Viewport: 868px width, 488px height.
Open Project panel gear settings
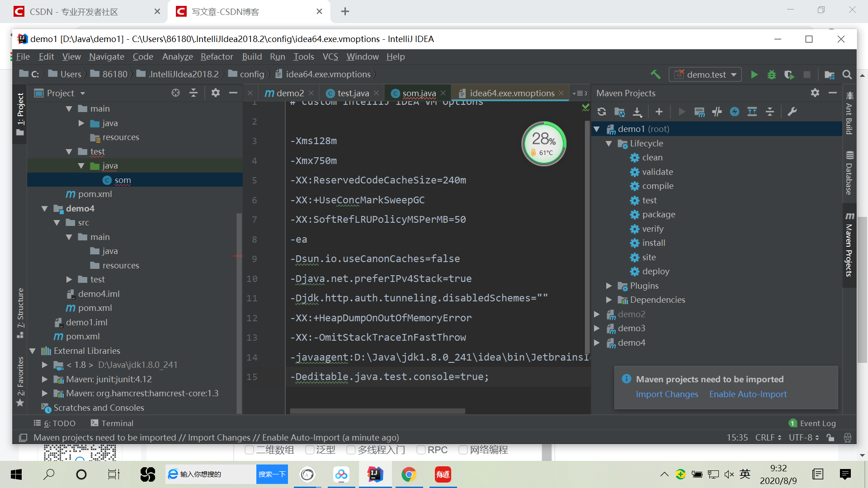pyautogui.click(x=216, y=93)
